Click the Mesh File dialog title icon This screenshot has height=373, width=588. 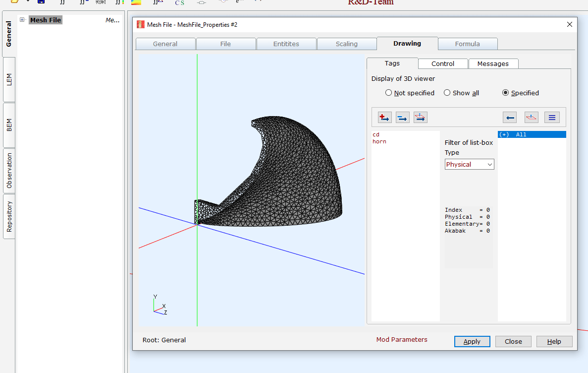pos(140,24)
